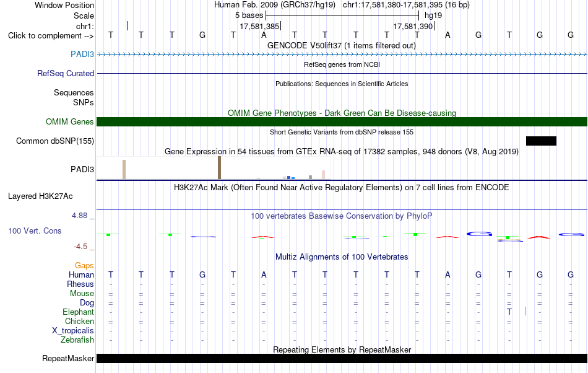Image resolution: width=588 pixels, height=373 pixels.
Task: Open the Layered H3K27Ac track label
Action: [40, 196]
